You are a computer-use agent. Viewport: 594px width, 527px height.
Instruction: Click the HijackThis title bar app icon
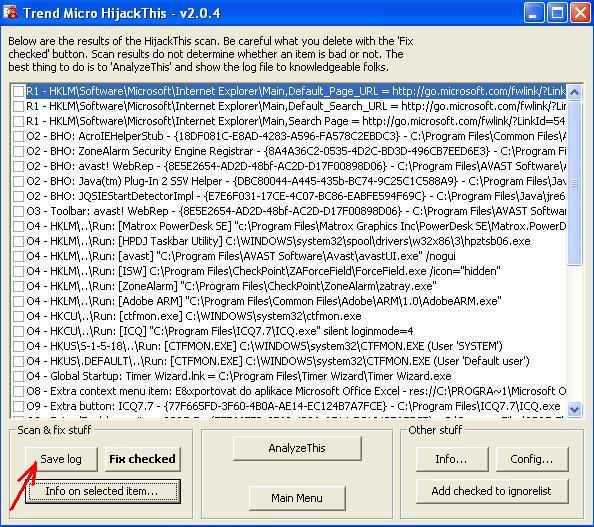(x=10, y=12)
